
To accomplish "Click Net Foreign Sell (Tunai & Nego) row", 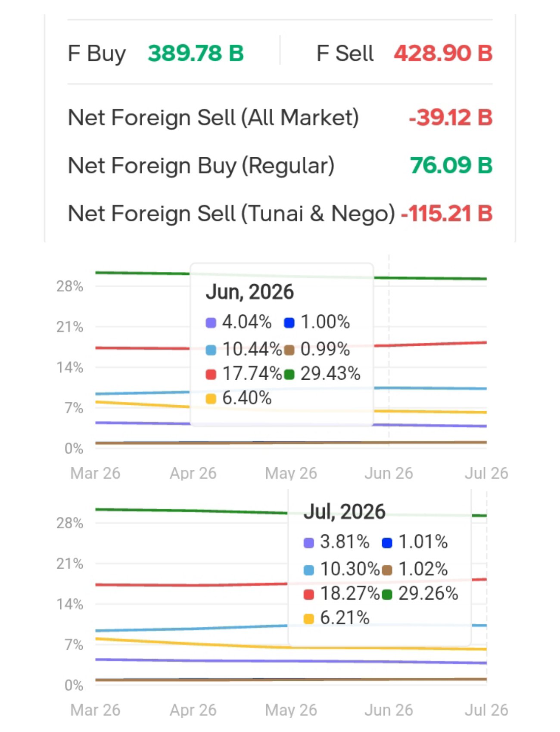I will pos(280,214).
